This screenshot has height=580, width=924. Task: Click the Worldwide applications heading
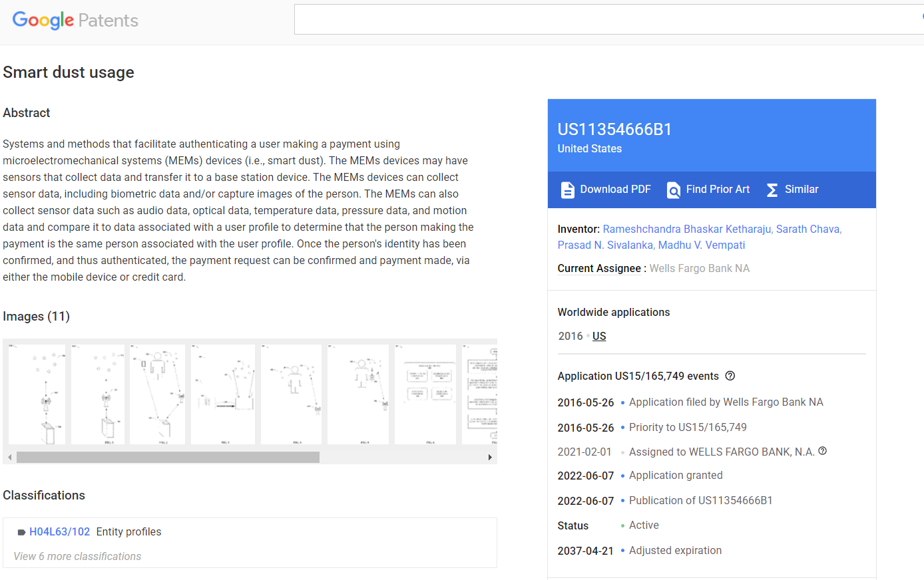pyautogui.click(x=614, y=312)
